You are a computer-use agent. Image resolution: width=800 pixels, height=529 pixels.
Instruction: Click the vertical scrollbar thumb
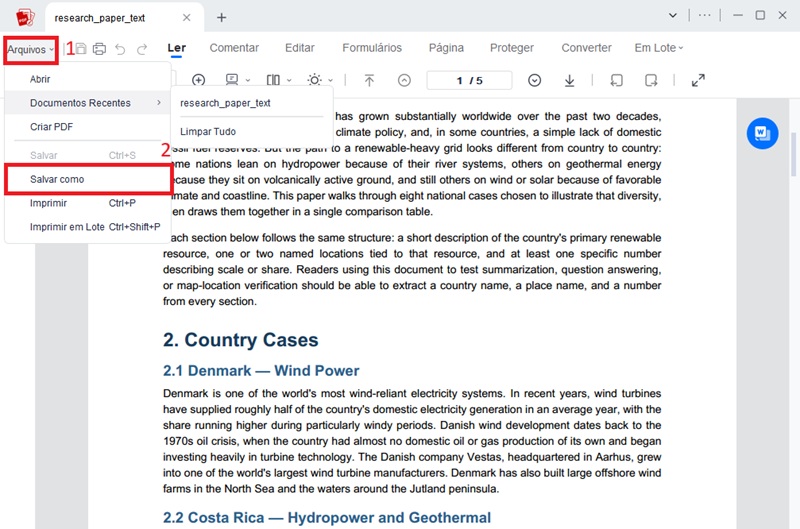point(793,154)
